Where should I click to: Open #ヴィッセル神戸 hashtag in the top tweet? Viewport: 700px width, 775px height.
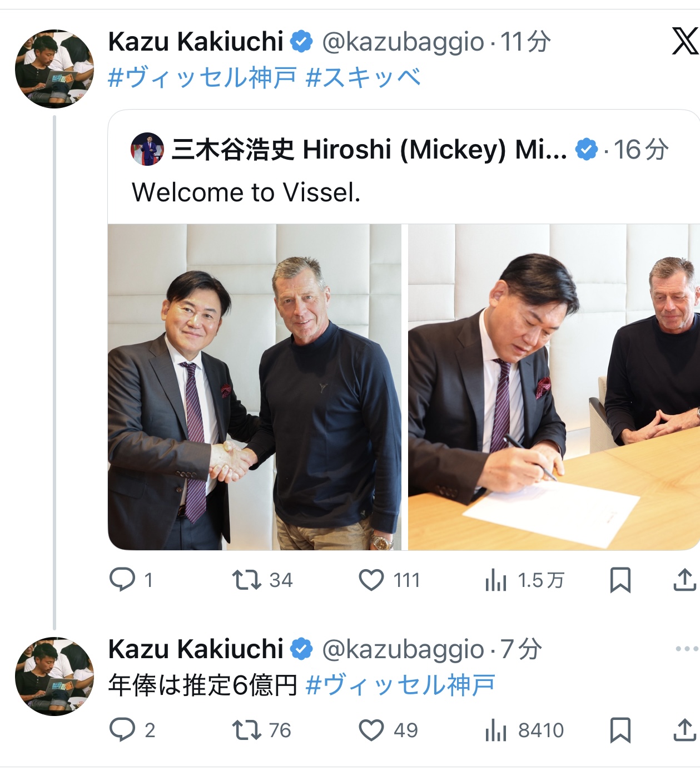pos(202,77)
